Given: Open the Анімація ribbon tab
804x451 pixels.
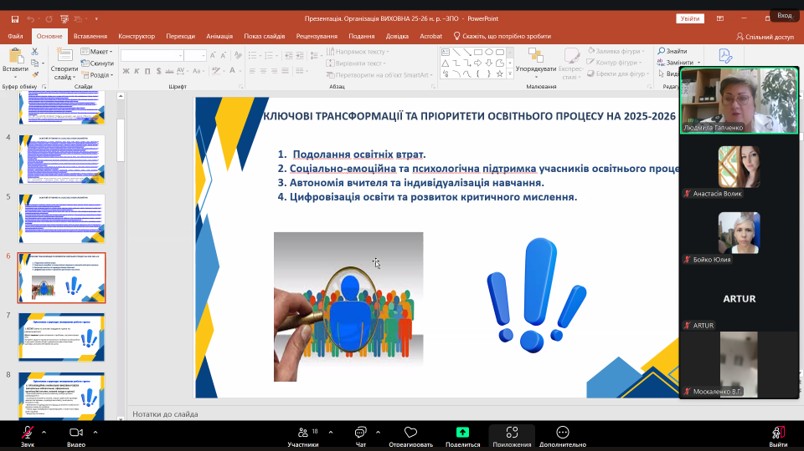Looking at the screenshot, I should coord(219,36).
